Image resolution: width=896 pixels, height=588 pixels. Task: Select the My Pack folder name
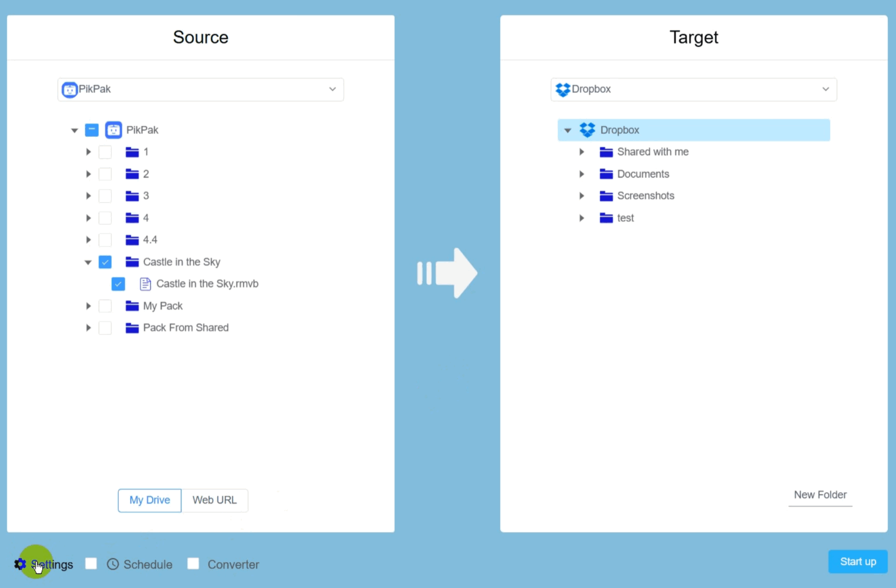tap(163, 306)
